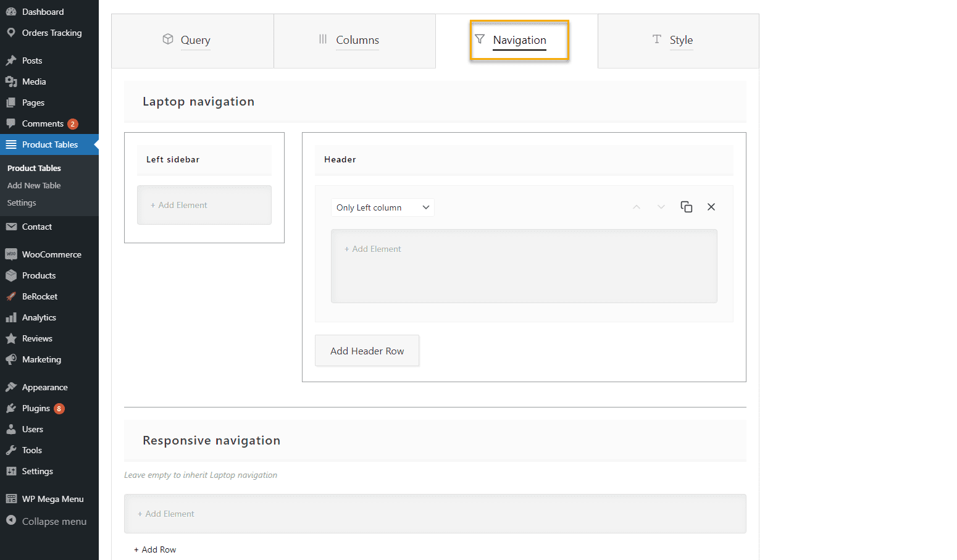Click the Reviews star icon
Viewport: 957px width, 560px height.
[11, 338]
